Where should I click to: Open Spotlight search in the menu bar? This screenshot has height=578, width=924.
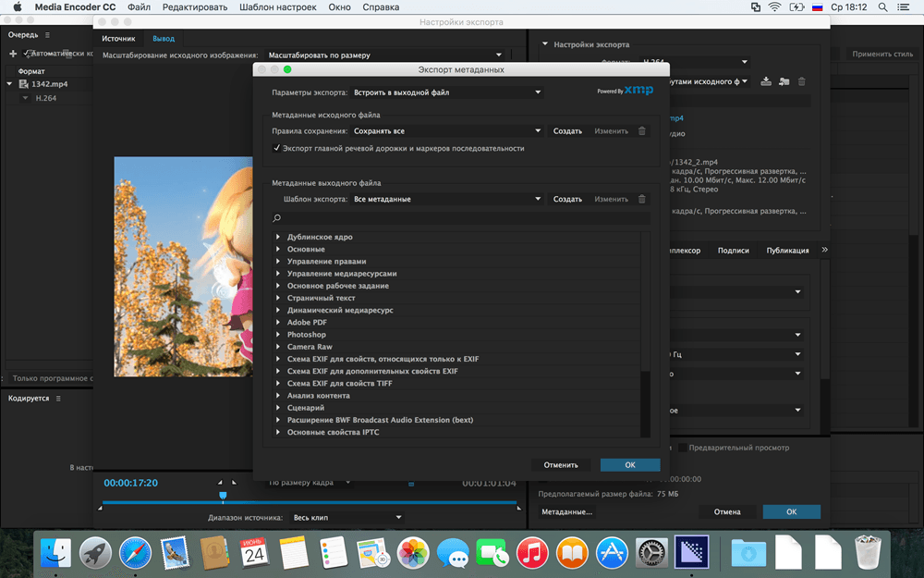tap(882, 7)
